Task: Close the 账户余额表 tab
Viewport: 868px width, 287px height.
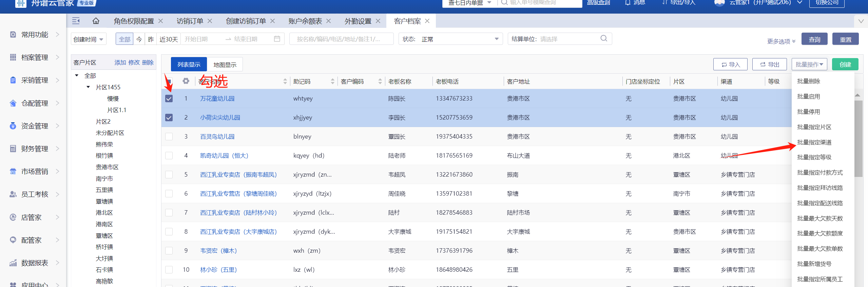Action: [x=328, y=21]
